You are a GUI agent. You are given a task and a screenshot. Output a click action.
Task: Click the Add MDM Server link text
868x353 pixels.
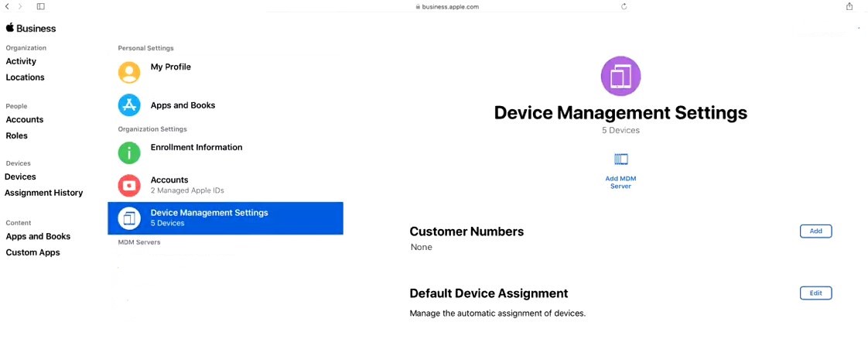tap(620, 183)
